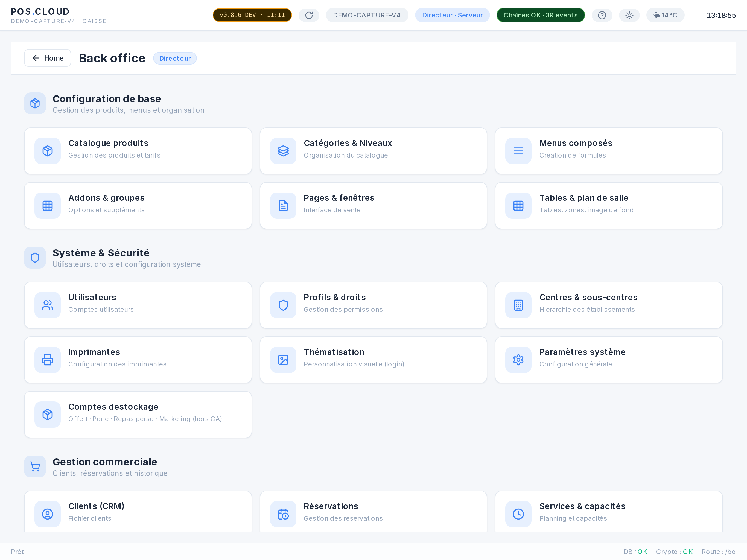The height and width of the screenshot is (560, 747).
Task: Click 'Tables, zones, image de fond' text
Action: click(x=586, y=210)
